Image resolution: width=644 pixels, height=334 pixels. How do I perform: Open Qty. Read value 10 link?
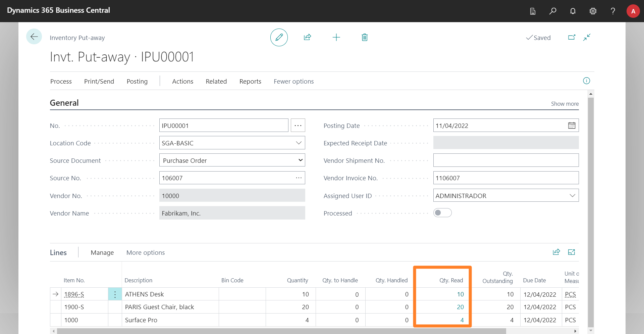[x=460, y=294]
